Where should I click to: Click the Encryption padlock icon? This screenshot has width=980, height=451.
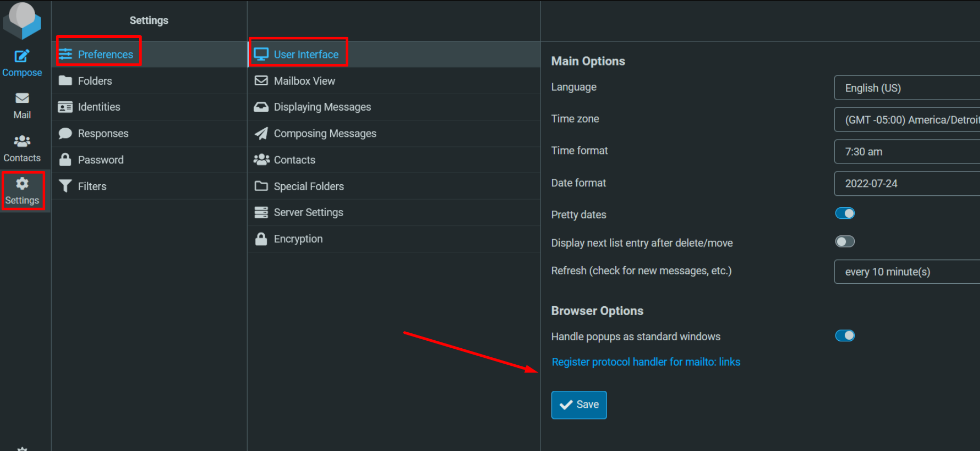point(261,239)
